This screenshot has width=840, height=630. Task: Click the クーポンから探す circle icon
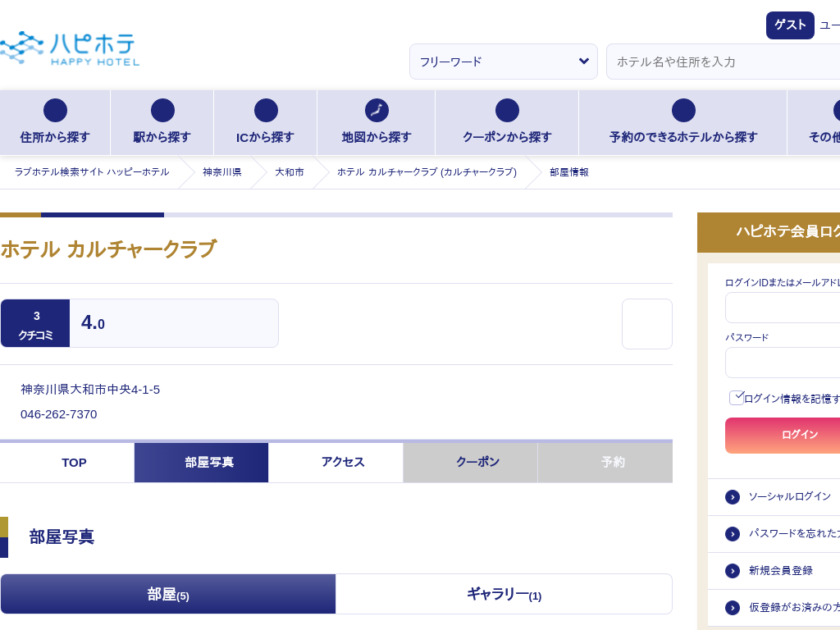507,111
